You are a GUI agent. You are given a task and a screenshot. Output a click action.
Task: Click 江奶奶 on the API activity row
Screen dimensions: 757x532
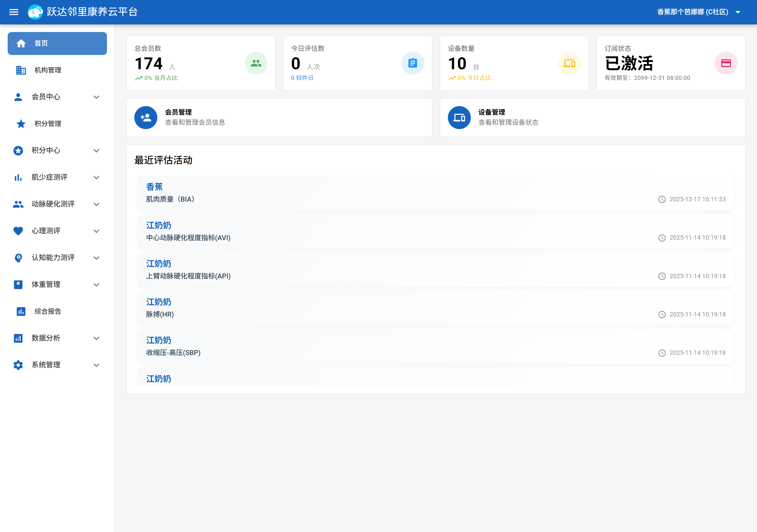click(159, 264)
